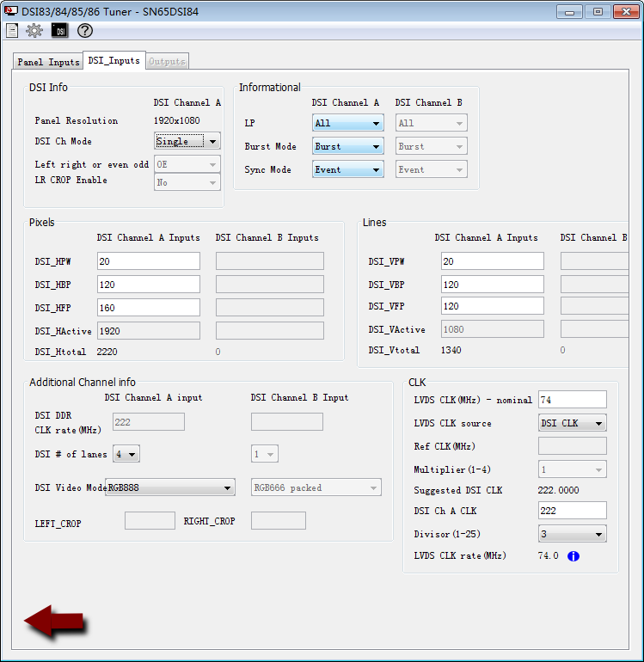
Task: Click the Panel Resolution value 1920x1080
Action: click(x=176, y=120)
